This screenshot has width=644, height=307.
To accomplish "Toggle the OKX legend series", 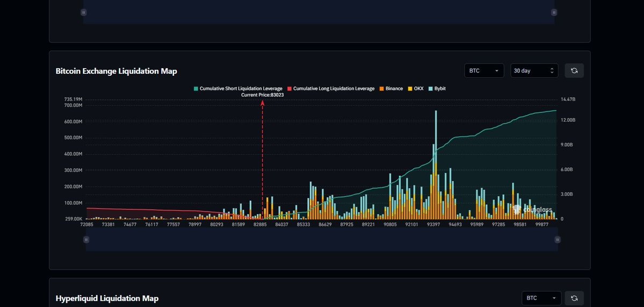I will (x=416, y=89).
